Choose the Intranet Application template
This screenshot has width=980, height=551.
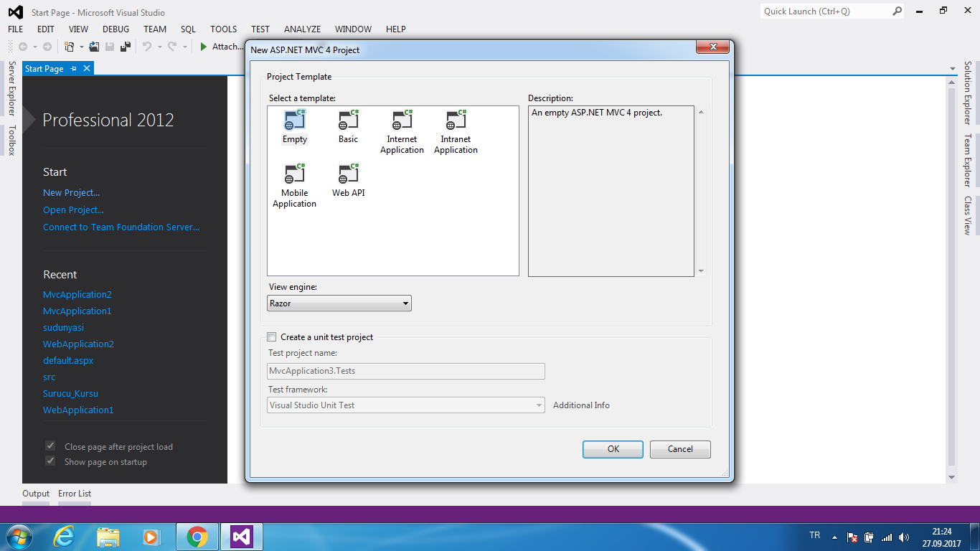(x=456, y=132)
